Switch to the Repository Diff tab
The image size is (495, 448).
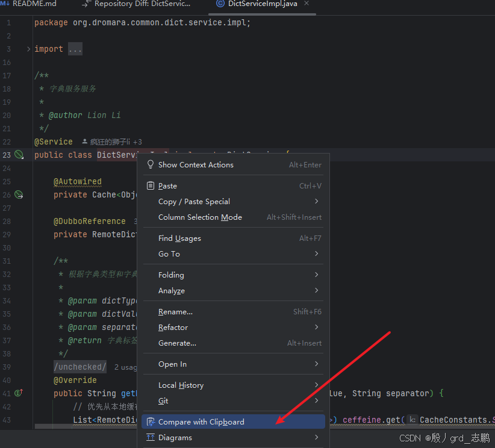point(135,4)
